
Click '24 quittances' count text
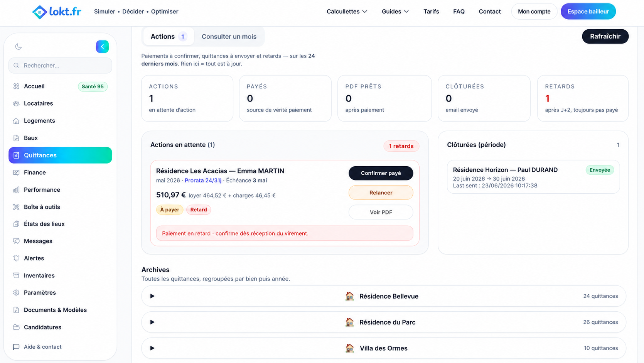point(600,296)
